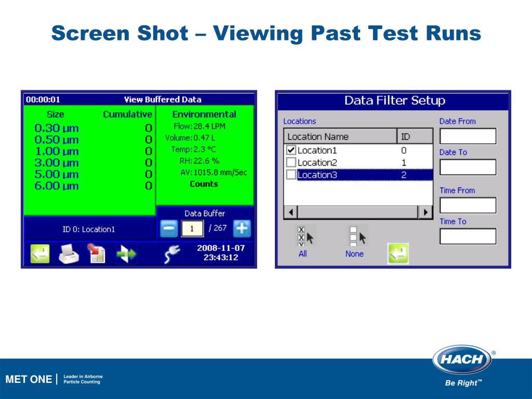Click the AV: 1015.8 mm/Sec reading

coord(214,172)
